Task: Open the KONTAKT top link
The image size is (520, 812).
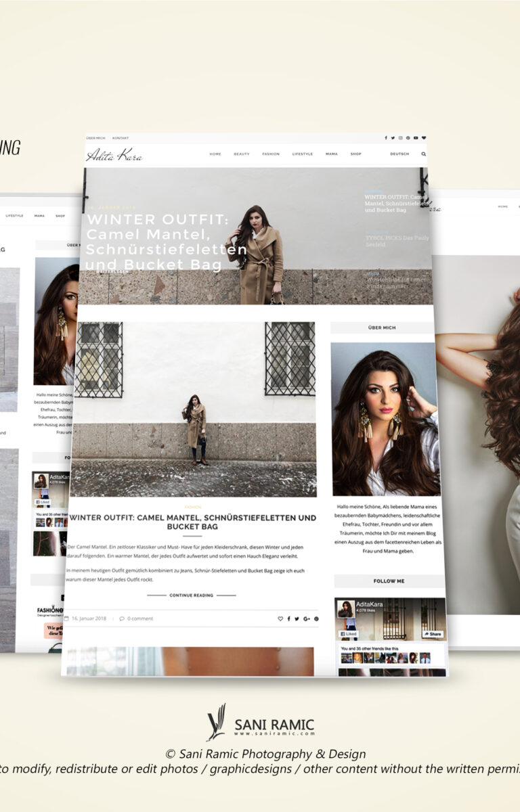Action: pos(121,137)
